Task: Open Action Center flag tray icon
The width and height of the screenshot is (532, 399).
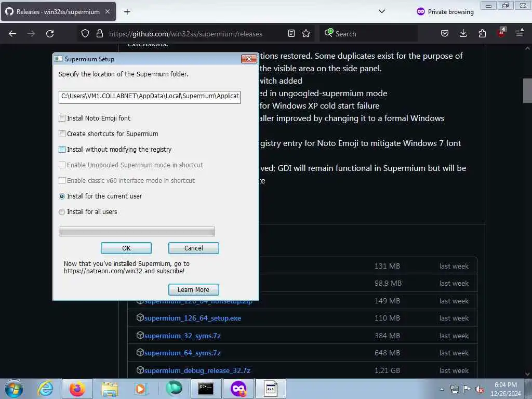Action: 467,389
